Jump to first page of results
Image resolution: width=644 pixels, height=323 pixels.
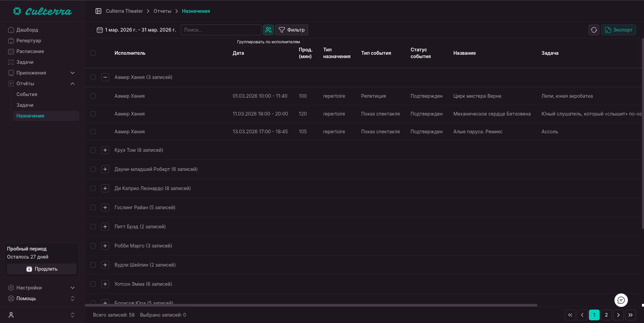tap(570, 315)
